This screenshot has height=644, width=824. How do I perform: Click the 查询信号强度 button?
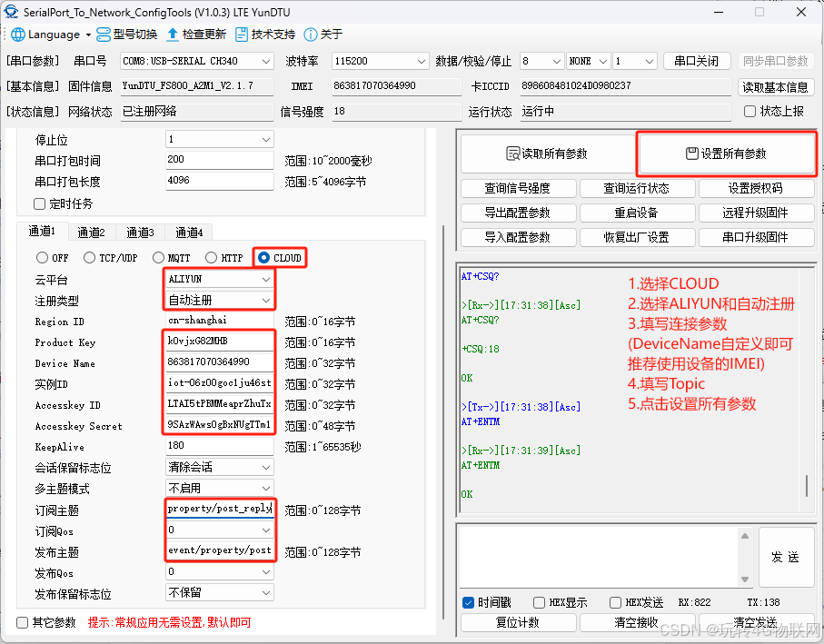tap(518, 188)
